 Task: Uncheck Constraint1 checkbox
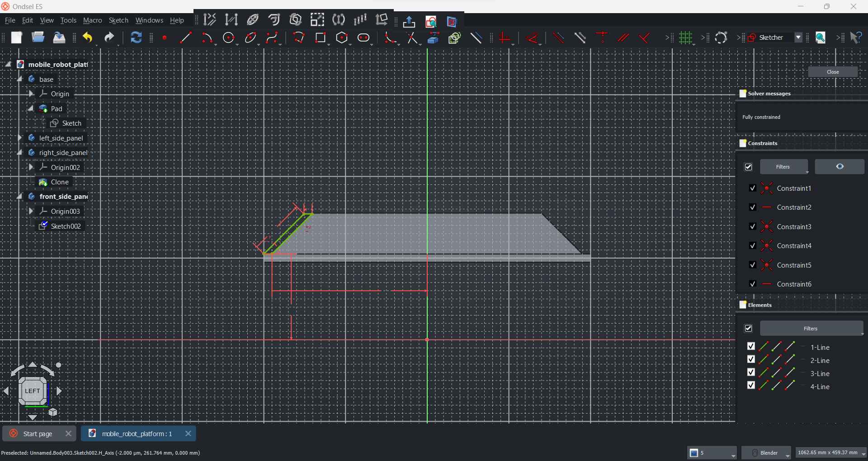coord(753,188)
